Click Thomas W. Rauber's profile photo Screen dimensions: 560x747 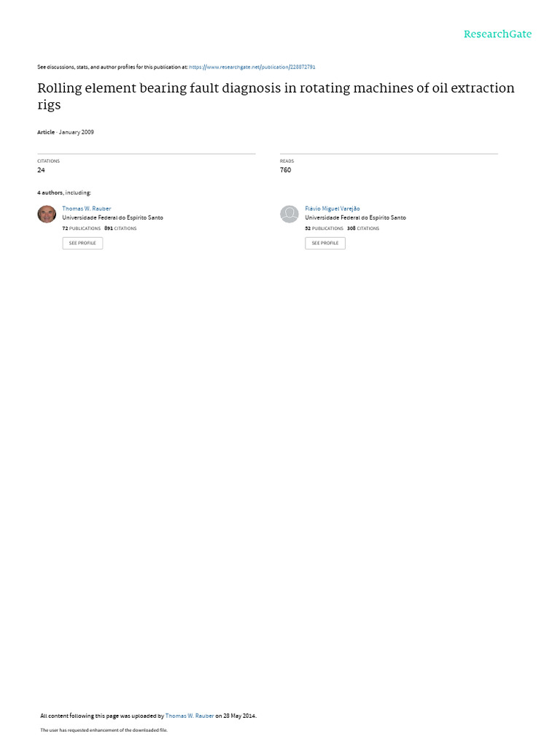47,214
